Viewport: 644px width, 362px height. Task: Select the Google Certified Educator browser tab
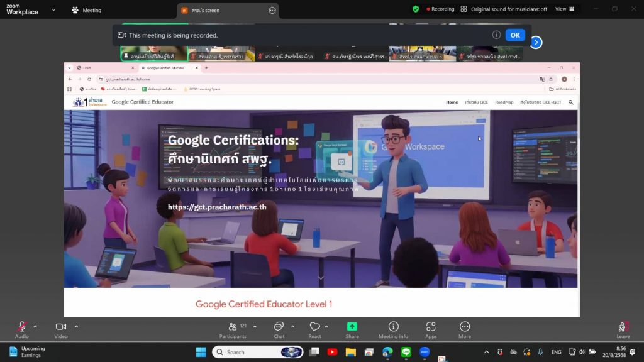tap(170, 68)
